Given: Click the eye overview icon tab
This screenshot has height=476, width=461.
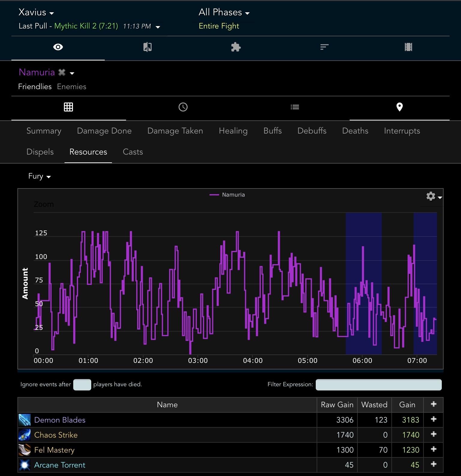Looking at the screenshot, I should [58, 47].
